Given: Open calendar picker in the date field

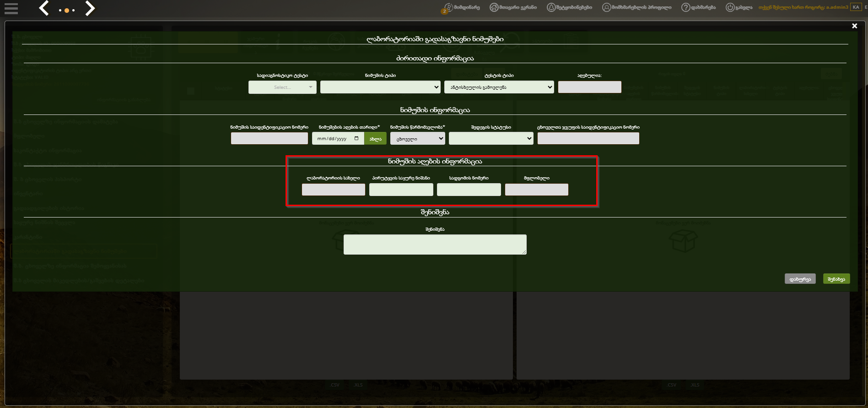Looking at the screenshot, I should click(356, 138).
